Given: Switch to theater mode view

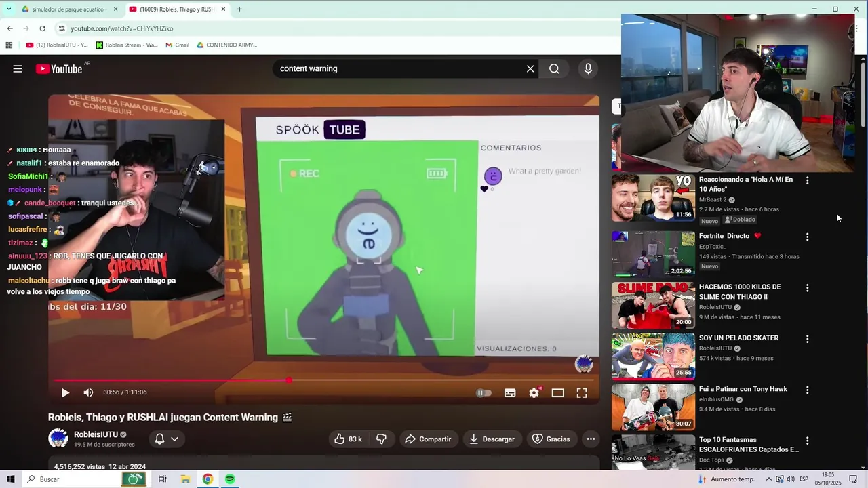Looking at the screenshot, I should click(x=557, y=392).
